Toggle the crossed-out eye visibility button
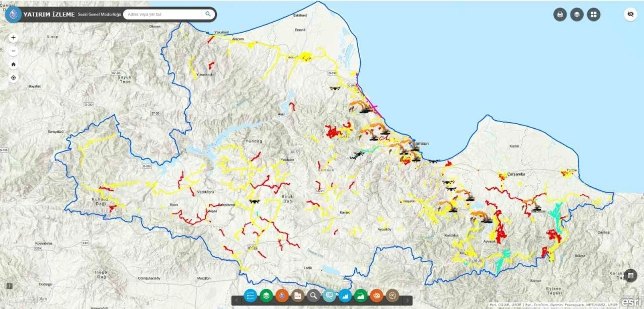Screen dimensions: 644x309 (630, 15)
